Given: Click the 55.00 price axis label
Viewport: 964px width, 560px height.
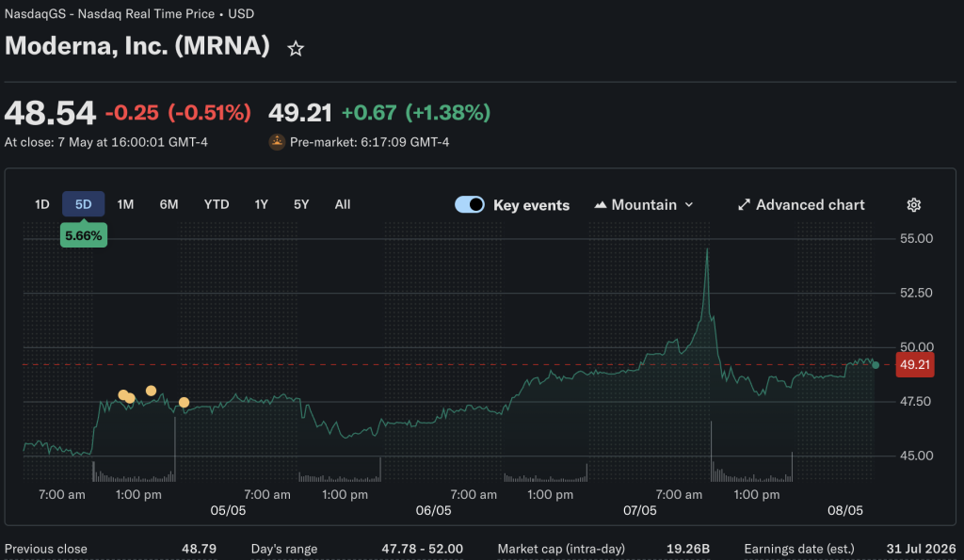Looking at the screenshot, I should click(x=916, y=238).
